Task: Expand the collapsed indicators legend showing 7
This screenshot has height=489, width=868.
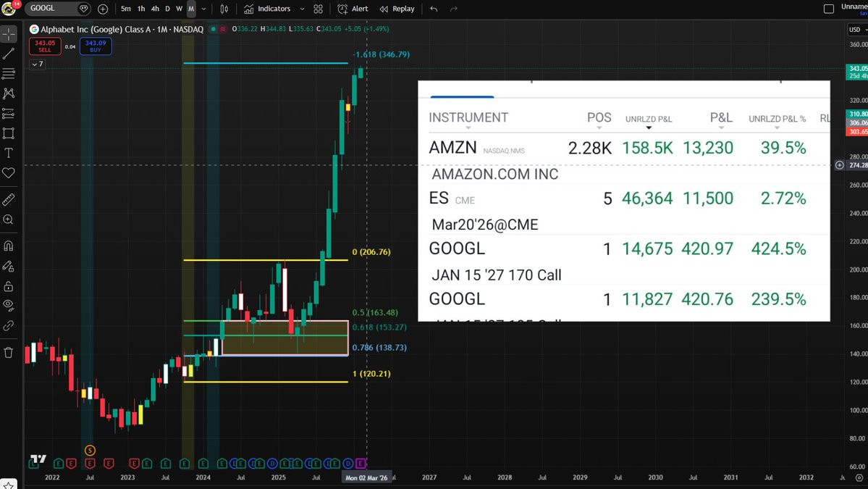Action: [x=38, y=64]
